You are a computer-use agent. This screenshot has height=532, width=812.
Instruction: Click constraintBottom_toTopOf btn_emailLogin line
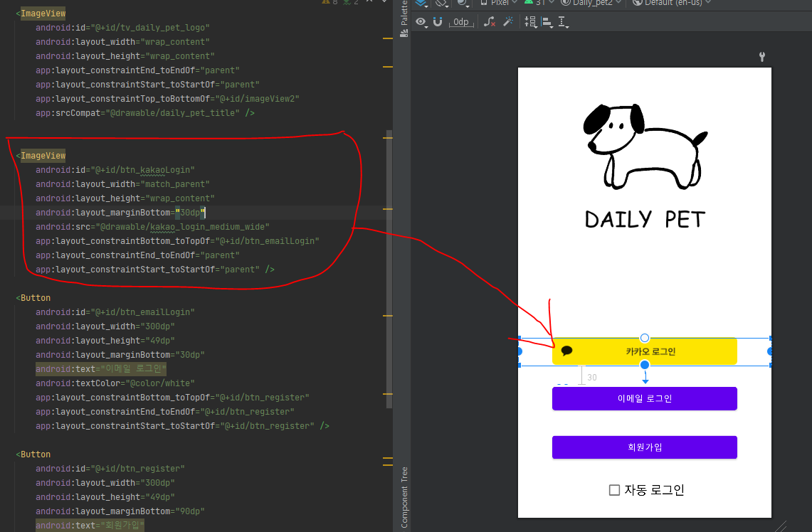click(177, 240)
